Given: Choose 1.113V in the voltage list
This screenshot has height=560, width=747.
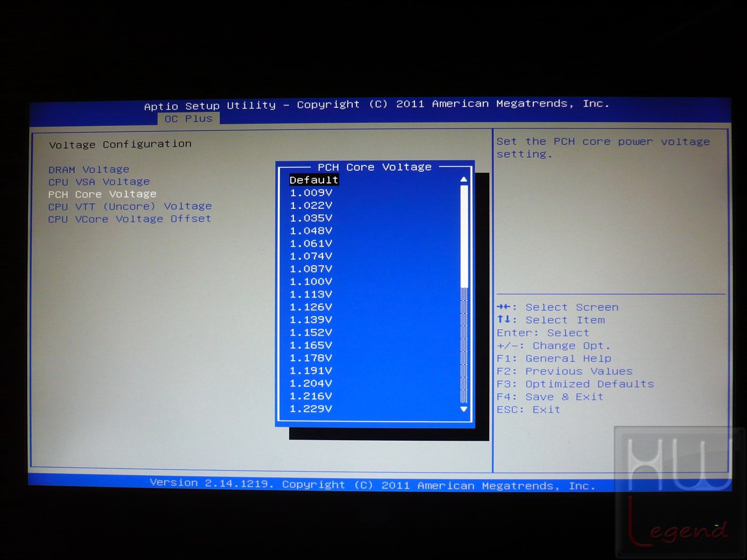Looking at the screenshot, I should coord(311,295).
